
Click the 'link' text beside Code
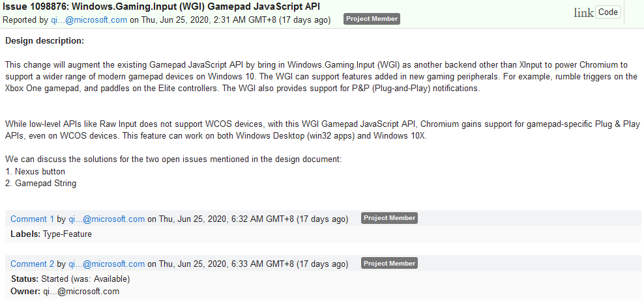583,13
